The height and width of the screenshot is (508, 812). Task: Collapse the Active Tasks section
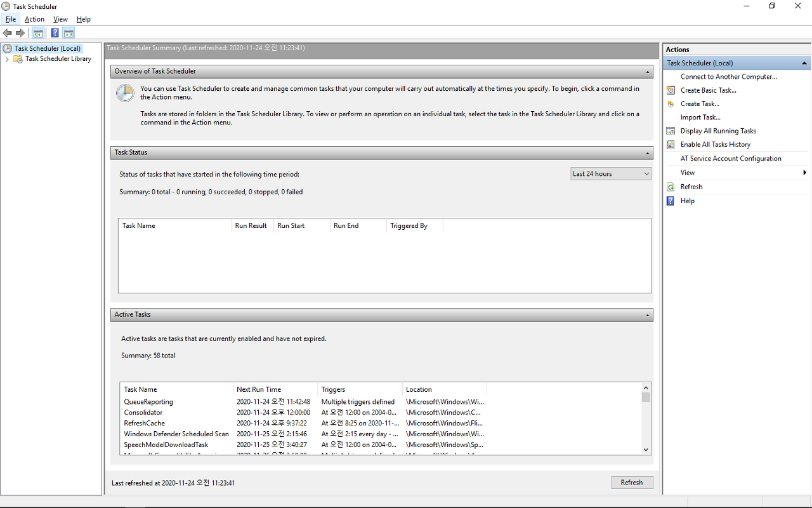(x=648, y=315)
